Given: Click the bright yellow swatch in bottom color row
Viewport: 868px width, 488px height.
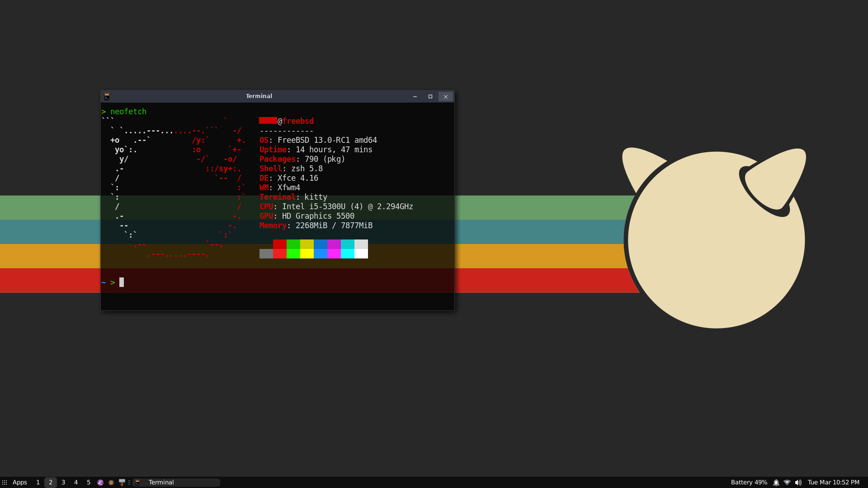Looking at the screenshot, I should 307,253.
